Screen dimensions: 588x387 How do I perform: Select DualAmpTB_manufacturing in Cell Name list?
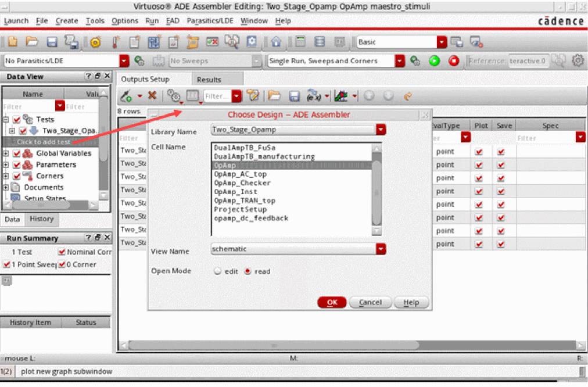point(264,157)
